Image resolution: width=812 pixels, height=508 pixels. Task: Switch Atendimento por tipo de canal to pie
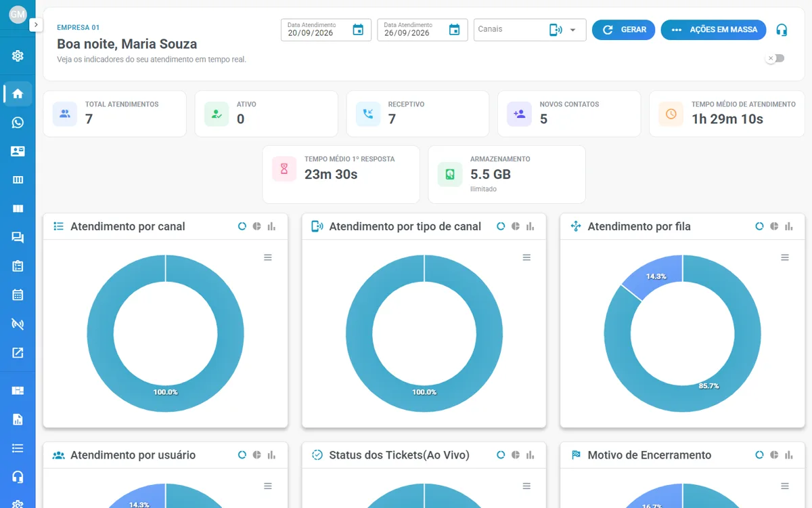(x=516, y=226)
